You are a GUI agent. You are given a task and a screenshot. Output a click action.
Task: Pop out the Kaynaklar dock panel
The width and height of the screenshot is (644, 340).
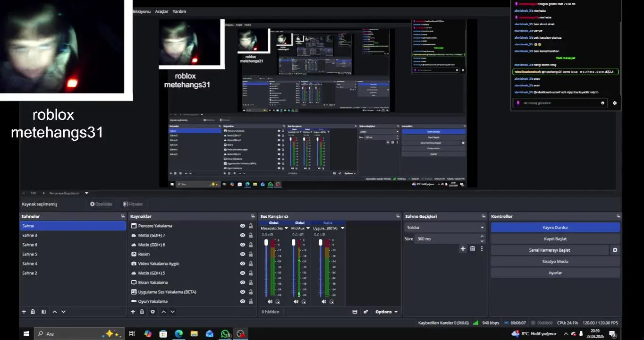click(x=254, y=216)
